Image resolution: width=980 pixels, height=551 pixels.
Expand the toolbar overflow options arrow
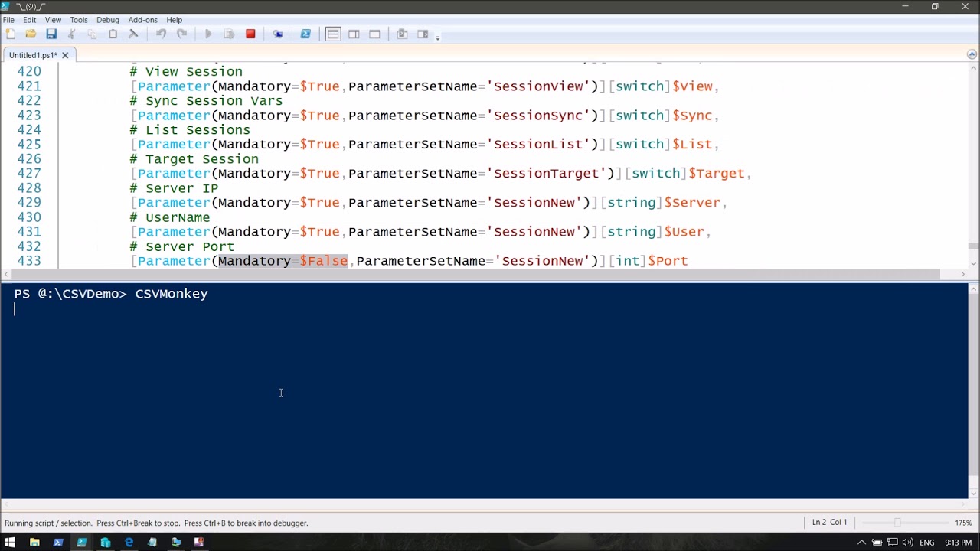click(x=438, y=36)
